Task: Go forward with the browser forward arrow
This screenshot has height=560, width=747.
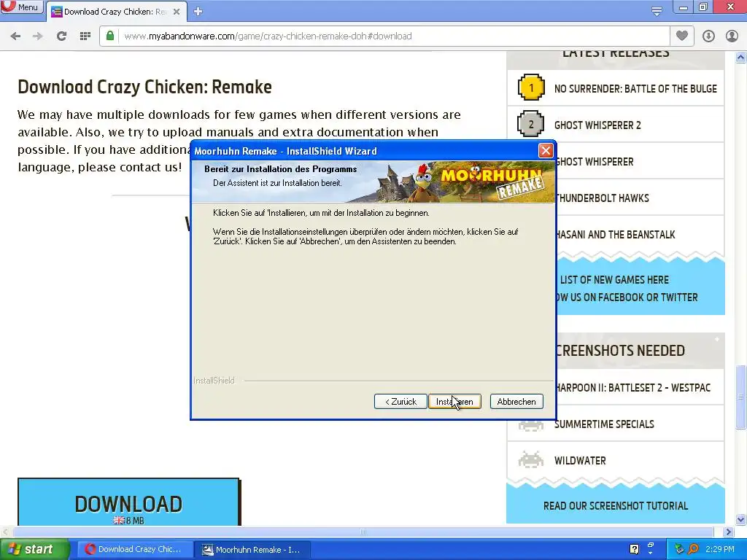Action: coord(38,36)
